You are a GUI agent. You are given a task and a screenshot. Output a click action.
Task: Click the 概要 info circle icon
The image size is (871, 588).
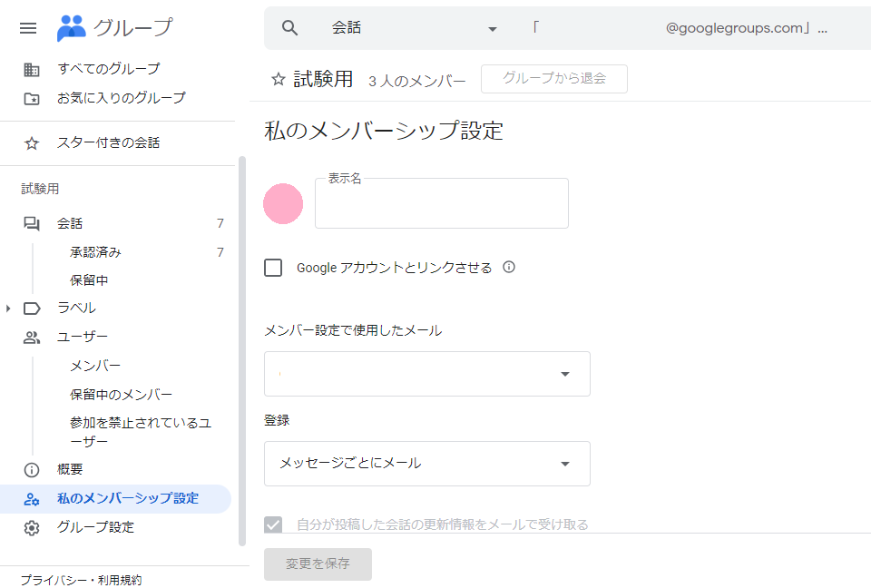pos(32,470)
